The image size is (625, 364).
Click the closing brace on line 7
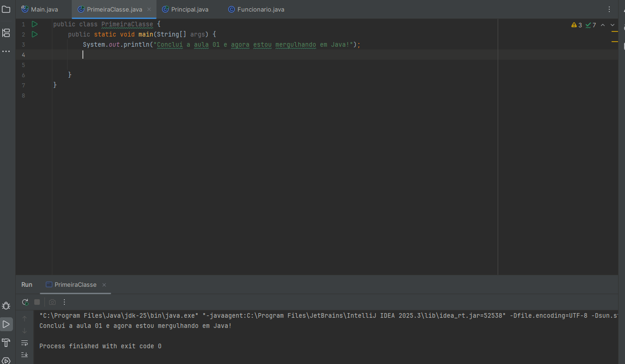[55, 85]
